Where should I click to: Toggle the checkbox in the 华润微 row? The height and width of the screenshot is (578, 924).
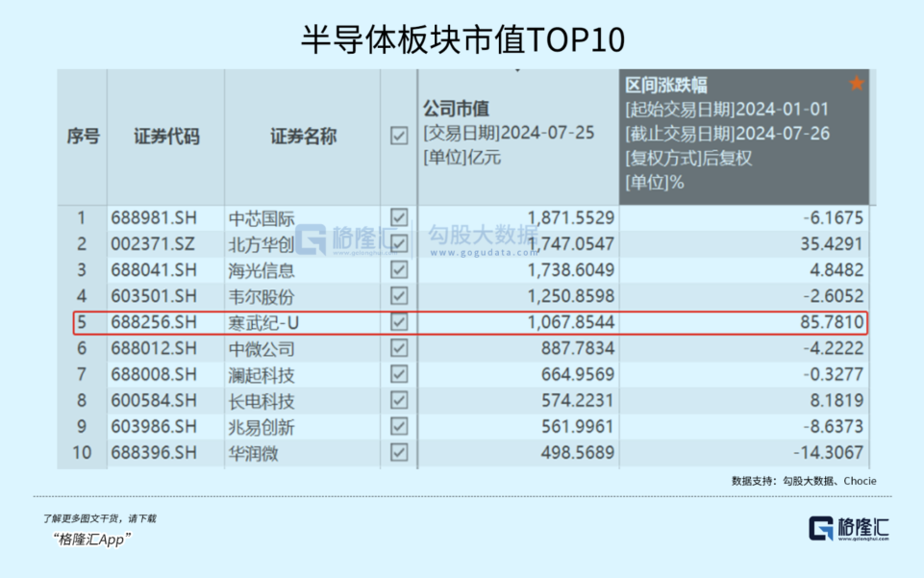tap(399, 453)
